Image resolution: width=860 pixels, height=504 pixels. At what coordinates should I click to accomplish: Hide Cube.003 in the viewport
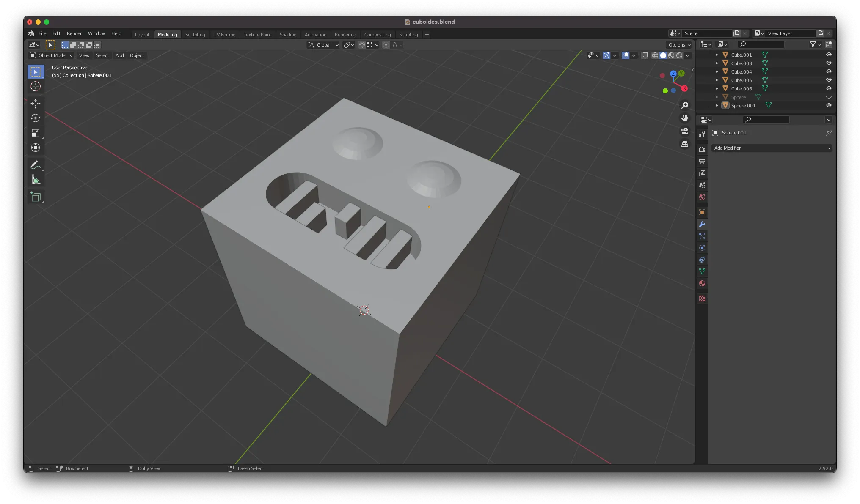point(829,63)
